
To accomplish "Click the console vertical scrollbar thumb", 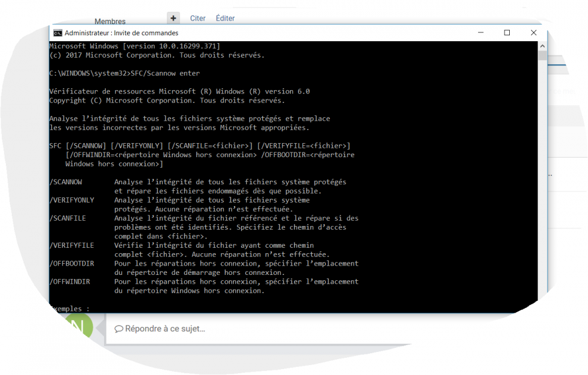I will [x=542, y=55].
